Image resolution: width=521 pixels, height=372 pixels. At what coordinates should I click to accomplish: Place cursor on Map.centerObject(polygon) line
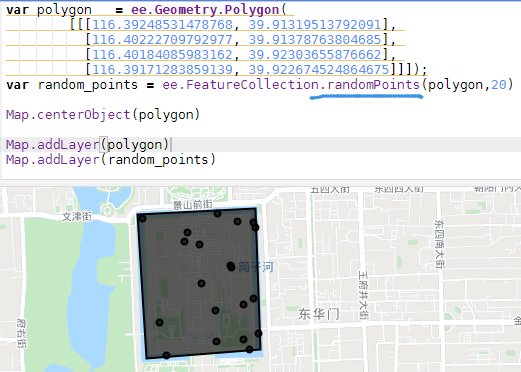(103, 115)
